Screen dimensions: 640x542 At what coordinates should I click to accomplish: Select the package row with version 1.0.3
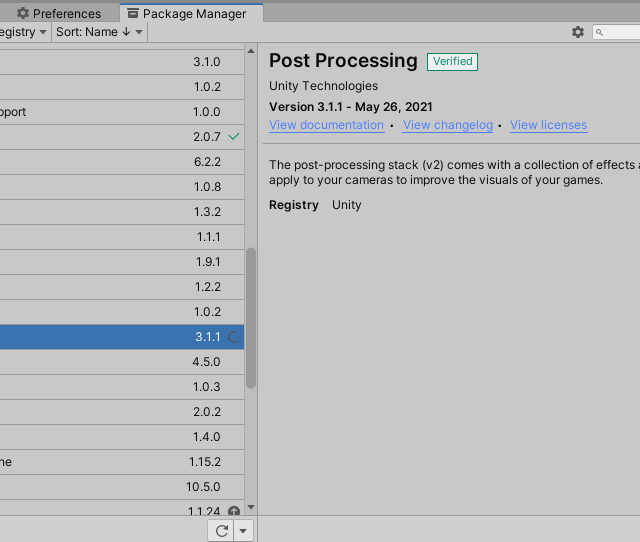[x=122, y=387]
